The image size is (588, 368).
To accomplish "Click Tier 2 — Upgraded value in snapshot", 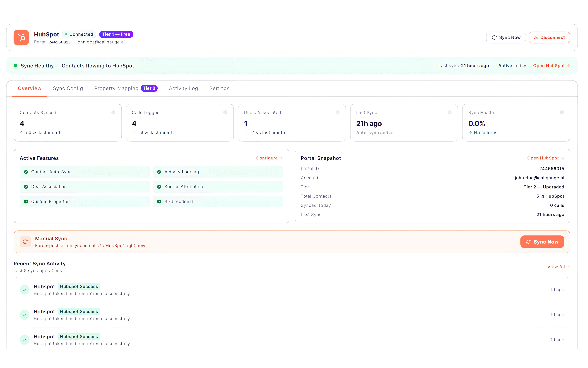I will click(544, 187).
